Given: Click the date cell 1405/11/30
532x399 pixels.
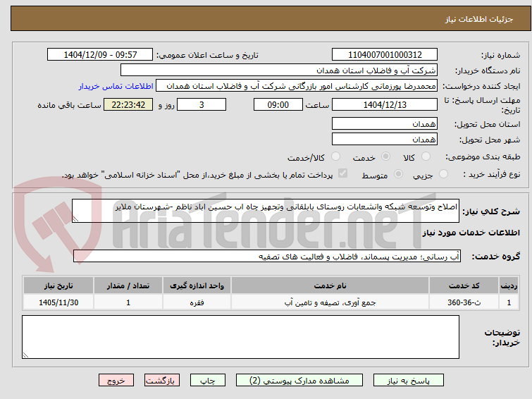Looking at the screenshot, I should pyautogui.click(x=58, y=302).
